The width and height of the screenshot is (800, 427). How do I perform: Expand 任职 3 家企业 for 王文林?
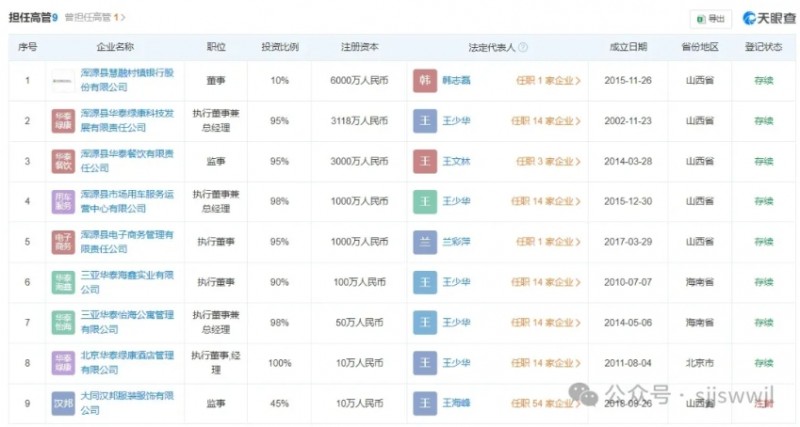pyautogui.click(x=548, y=161)
